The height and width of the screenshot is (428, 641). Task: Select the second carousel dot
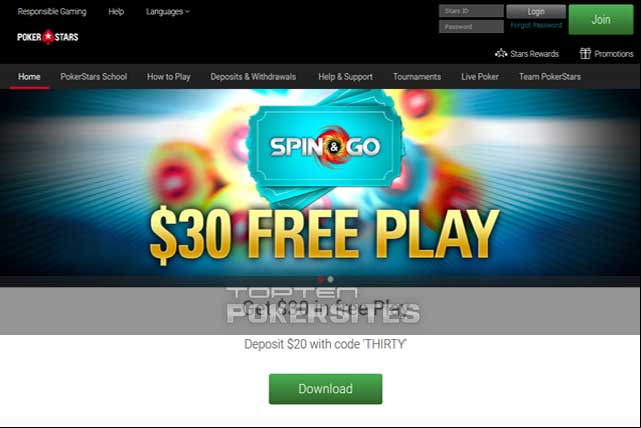coord(330,280)
